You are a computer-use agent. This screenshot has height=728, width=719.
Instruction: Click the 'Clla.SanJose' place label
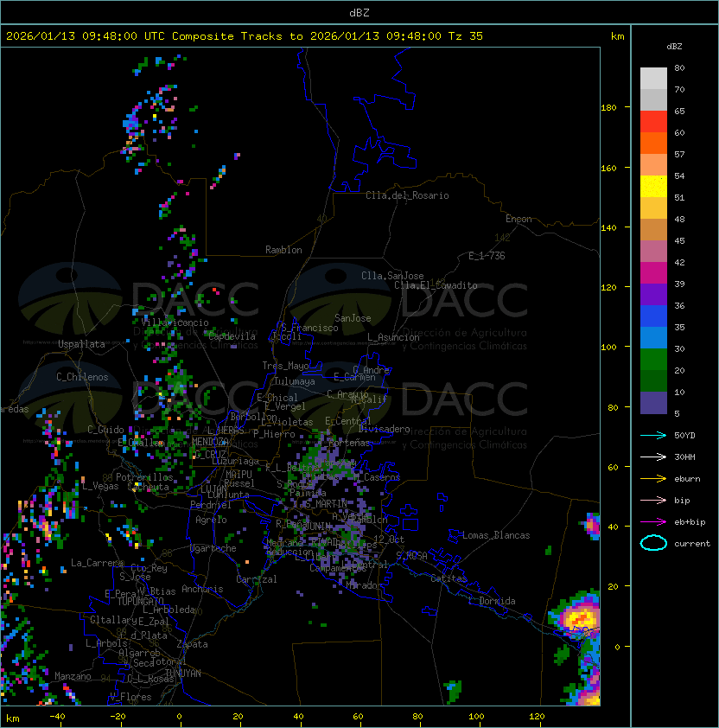pyautogui.click(x=392, y=276)
